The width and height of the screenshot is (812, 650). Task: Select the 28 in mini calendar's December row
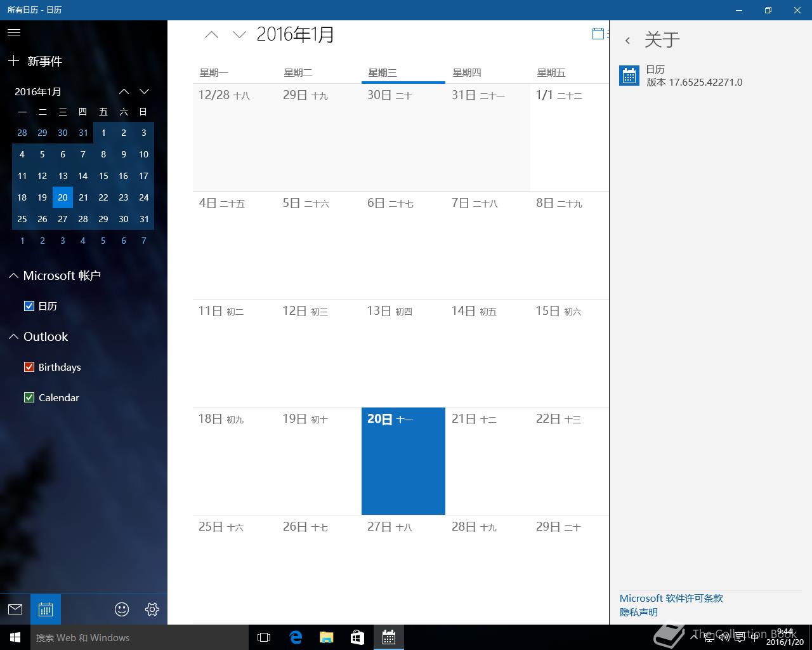click(x=22, y=133)
